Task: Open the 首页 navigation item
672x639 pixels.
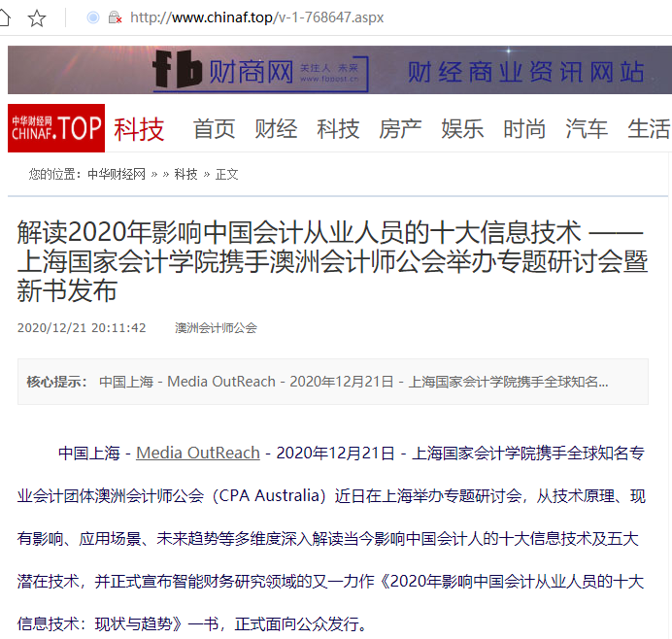Action: (x=214, y=129)
